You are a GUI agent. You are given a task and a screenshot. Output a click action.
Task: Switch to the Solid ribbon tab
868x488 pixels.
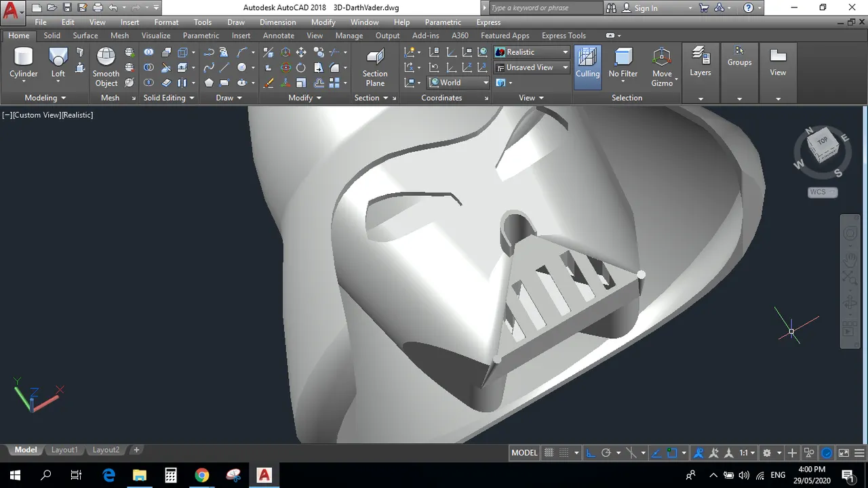click(52, 36)
